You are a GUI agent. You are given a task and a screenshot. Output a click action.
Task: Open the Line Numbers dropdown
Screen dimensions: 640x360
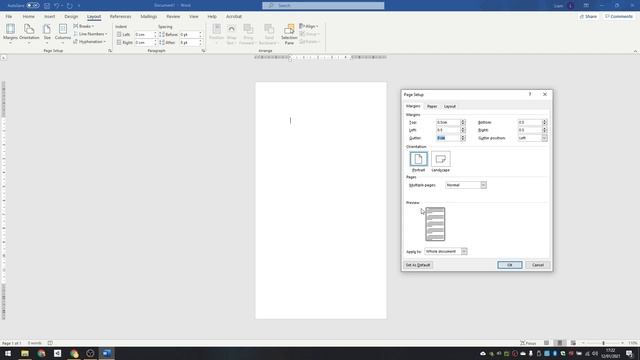click(90, 34)
